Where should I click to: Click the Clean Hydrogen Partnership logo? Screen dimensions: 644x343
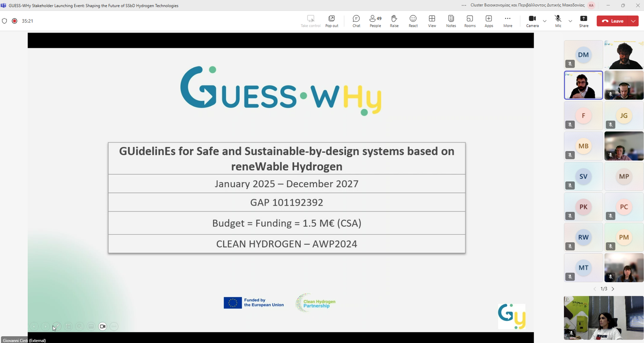point(316,303)
